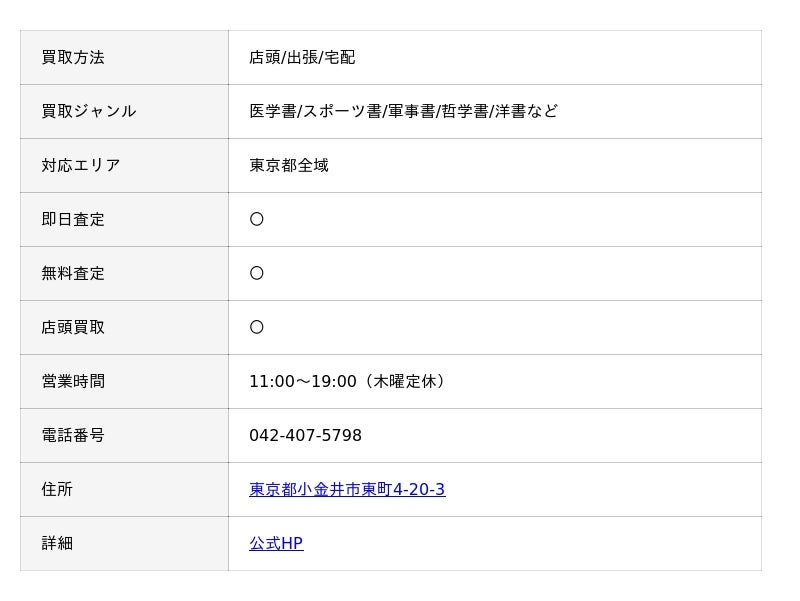Click the 店頭買取 row label
Screen dimensions: 800x601
pyautogui.click(x=73, y=328)
